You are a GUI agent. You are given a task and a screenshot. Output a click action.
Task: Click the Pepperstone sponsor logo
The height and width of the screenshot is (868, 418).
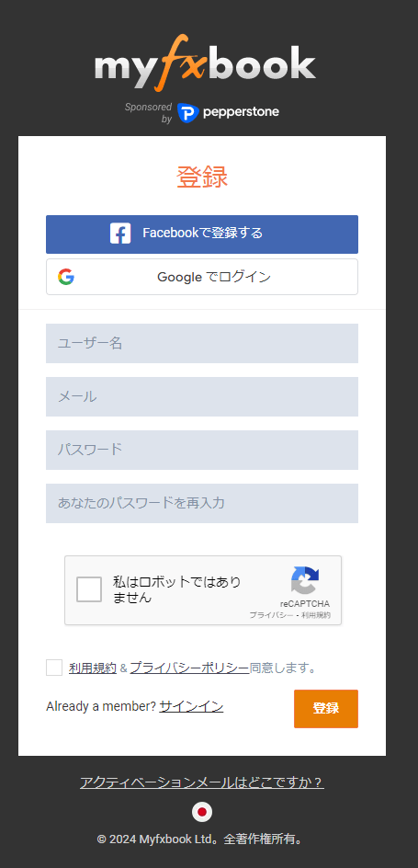pos(228,112)
